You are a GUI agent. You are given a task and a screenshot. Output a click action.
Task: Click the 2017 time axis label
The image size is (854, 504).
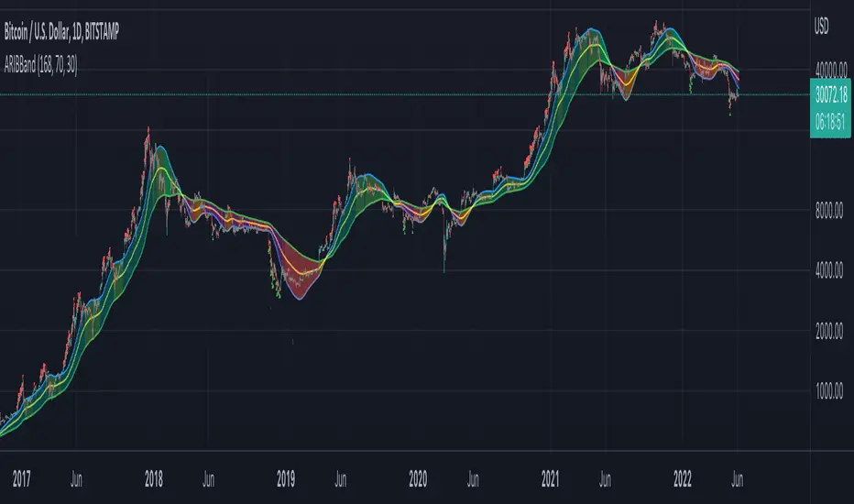click(x=21, y=479)
